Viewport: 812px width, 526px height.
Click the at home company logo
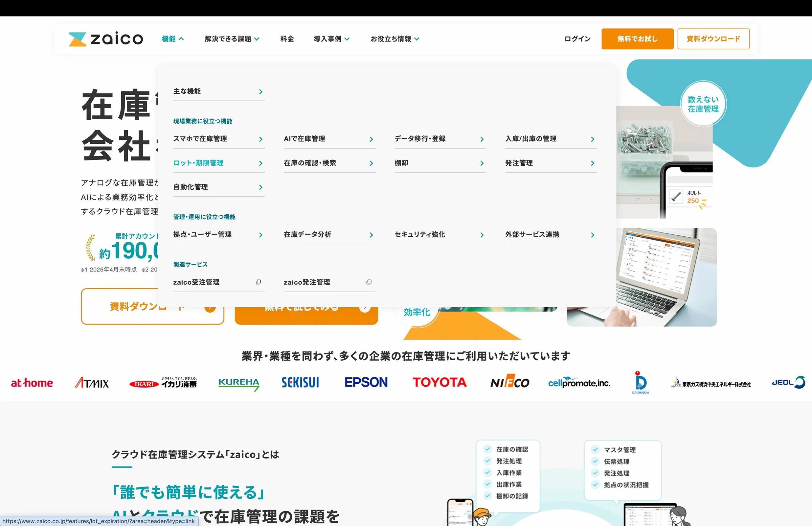coord(32,383)
